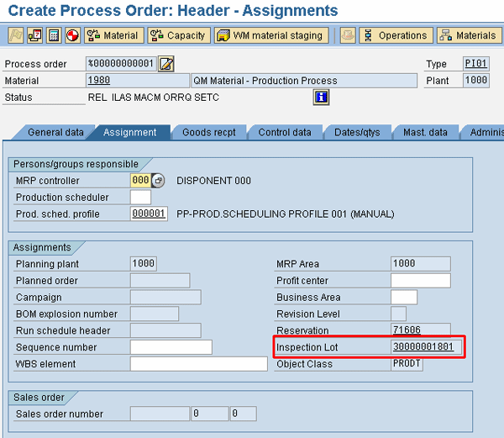Click the blue status information icon
This screenshot has height=438, width=504.
pyautogui.click(x=320, y=97)
